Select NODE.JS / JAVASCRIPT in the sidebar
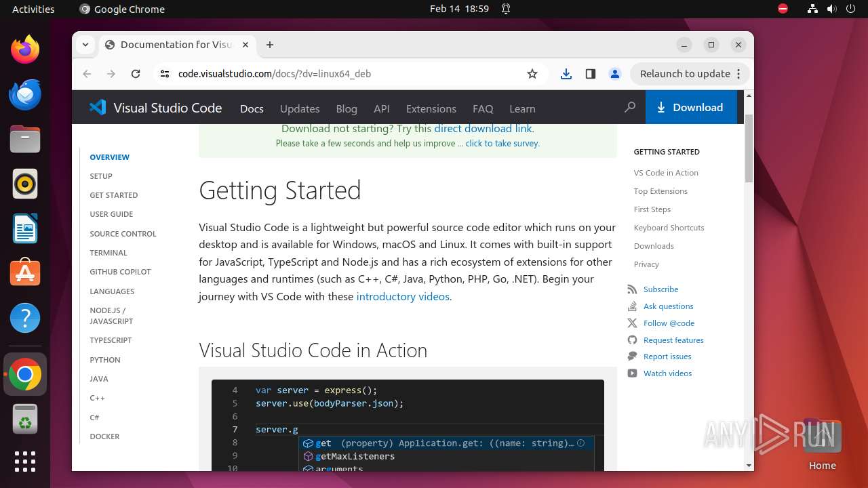Image resolution: width=868 pixels, height=488 pixels. coord(111,316)
